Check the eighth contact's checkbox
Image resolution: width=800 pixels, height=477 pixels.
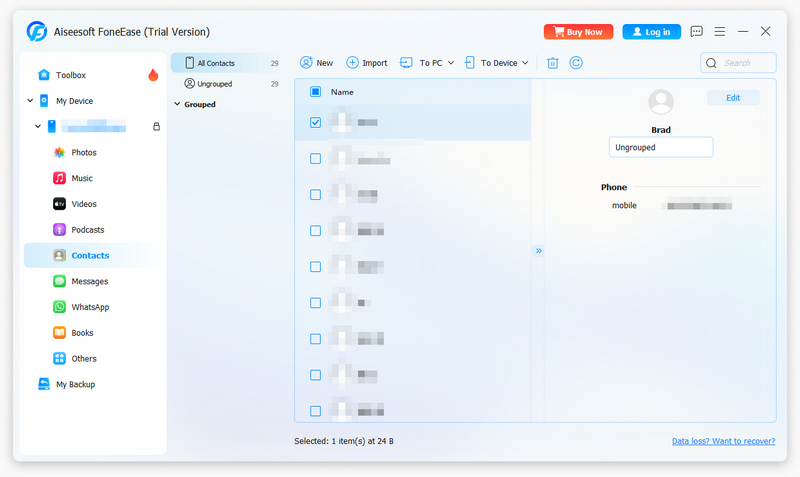pyautogui.click(x=315, y=375)
